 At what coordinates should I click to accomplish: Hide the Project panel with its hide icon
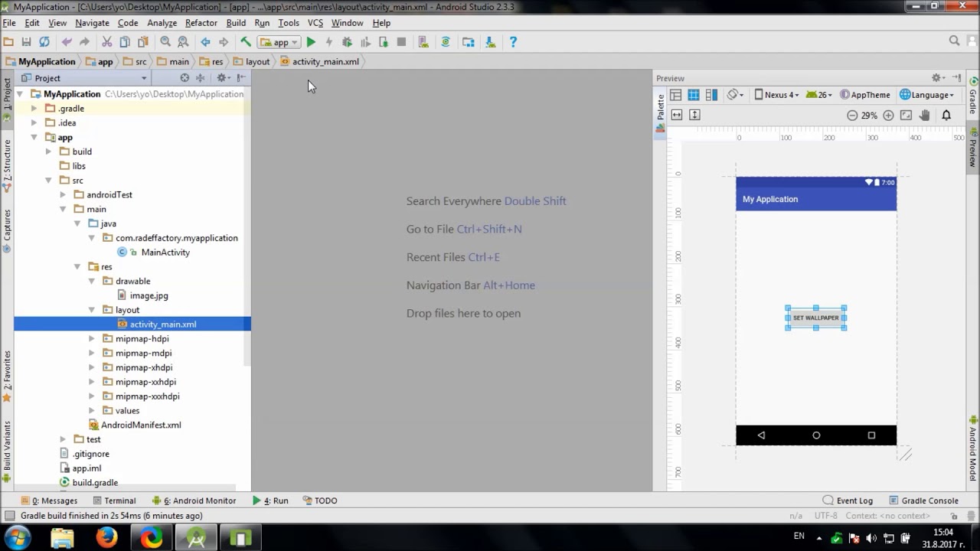241,78
